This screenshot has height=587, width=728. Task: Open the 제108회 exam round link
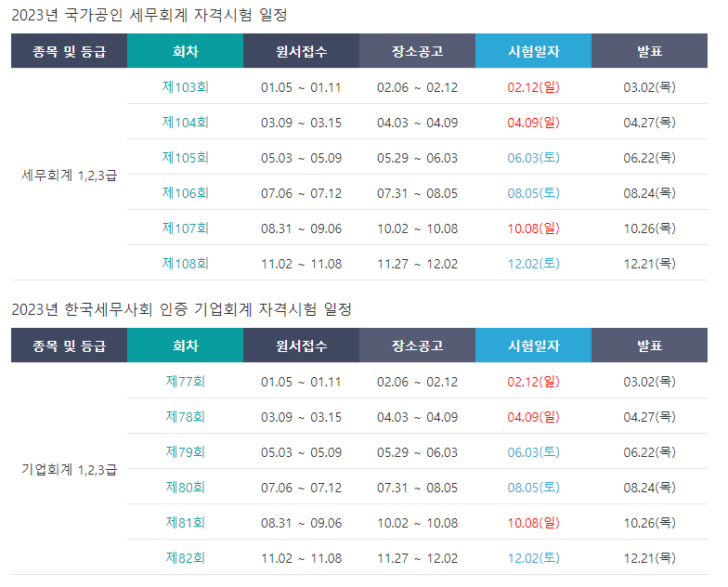tap(186, 264)
